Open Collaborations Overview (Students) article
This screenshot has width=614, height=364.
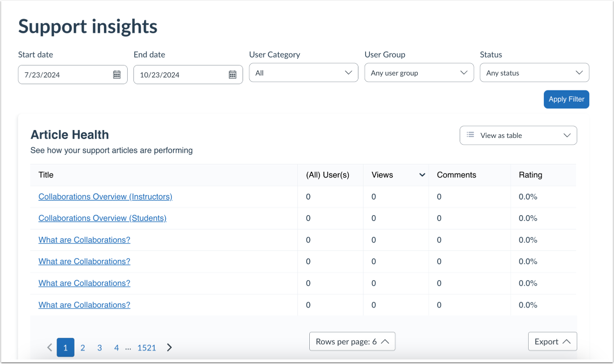102,218
